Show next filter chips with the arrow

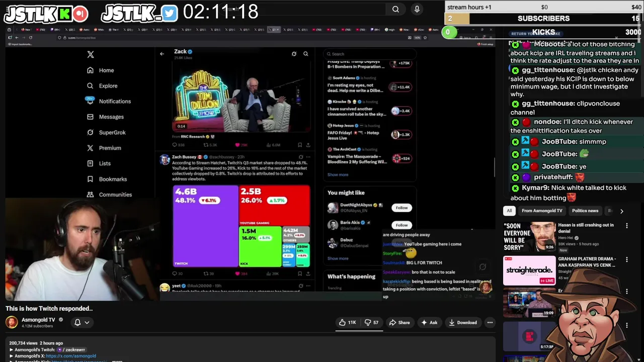tap(621, 211)
